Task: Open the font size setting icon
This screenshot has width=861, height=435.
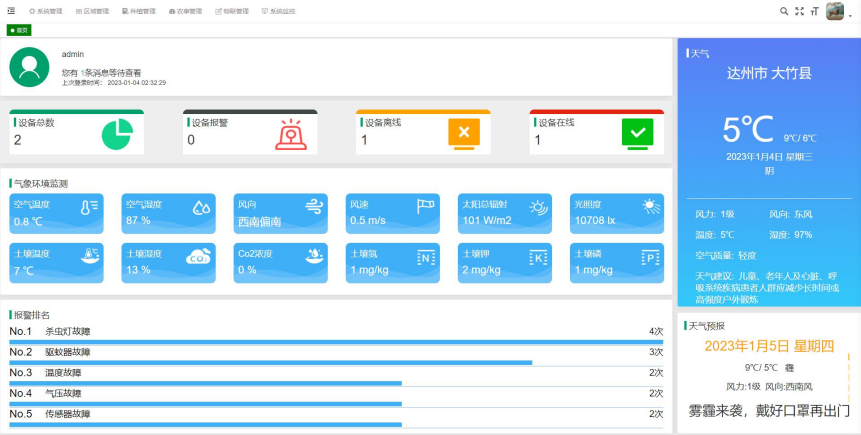Action: (x=814, y=11)
